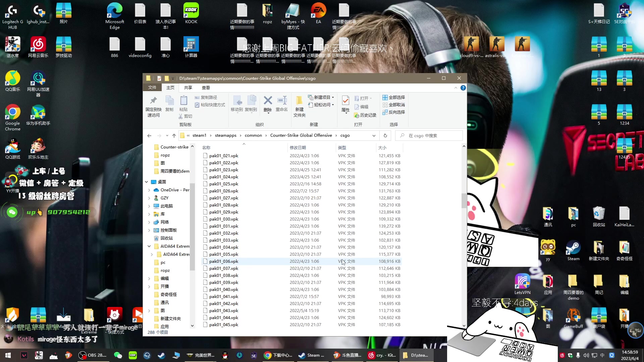Screen dimensions: 644x362
Task: Click the Rename (重命名) icon
Action: point(282,101)
